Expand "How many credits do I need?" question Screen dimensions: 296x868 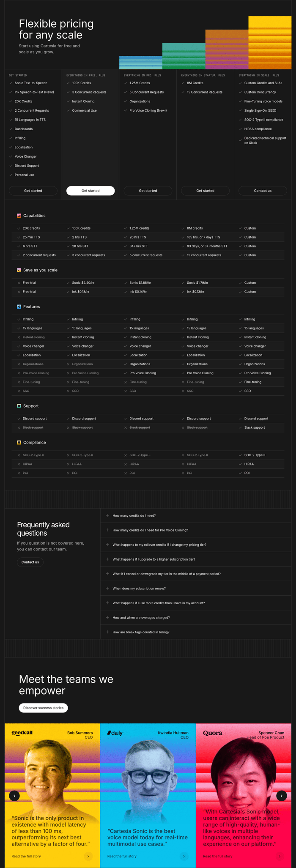(134, 516)
